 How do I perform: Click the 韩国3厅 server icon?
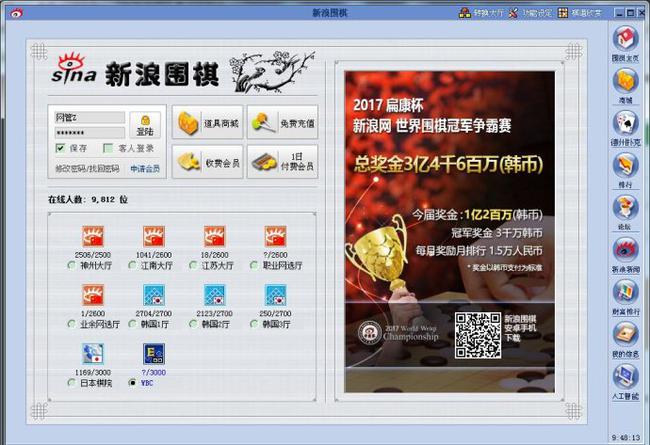pos(275,295)
